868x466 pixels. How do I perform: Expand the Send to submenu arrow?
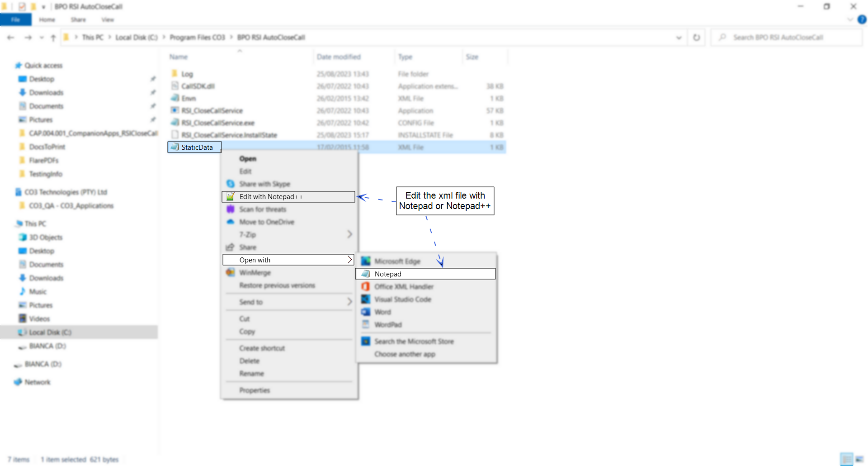[349, 302]
